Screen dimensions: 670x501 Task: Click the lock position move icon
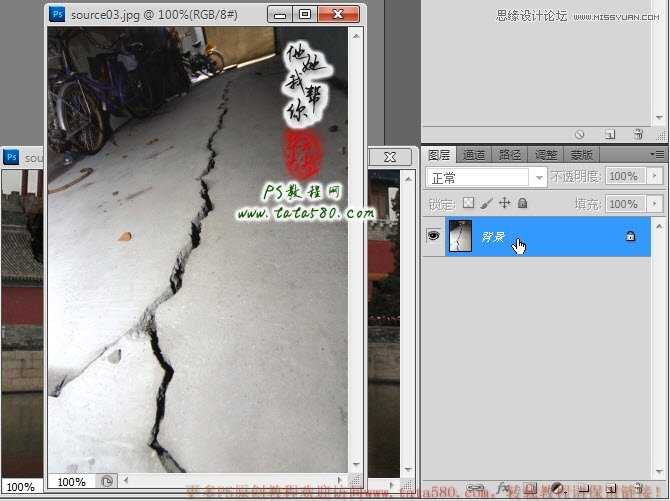click(x=505, y=203)
